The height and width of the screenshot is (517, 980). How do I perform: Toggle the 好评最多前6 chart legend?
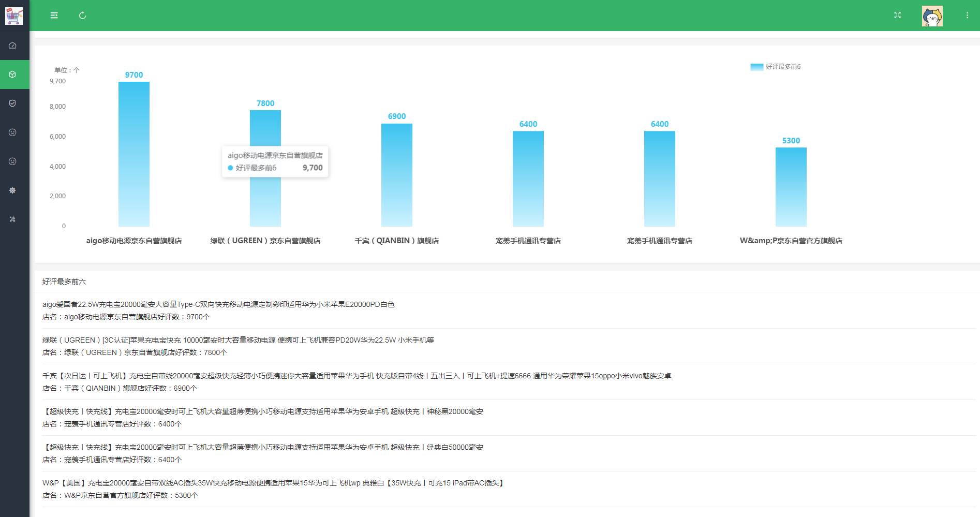pyautogui.click(x=775, y=67)
